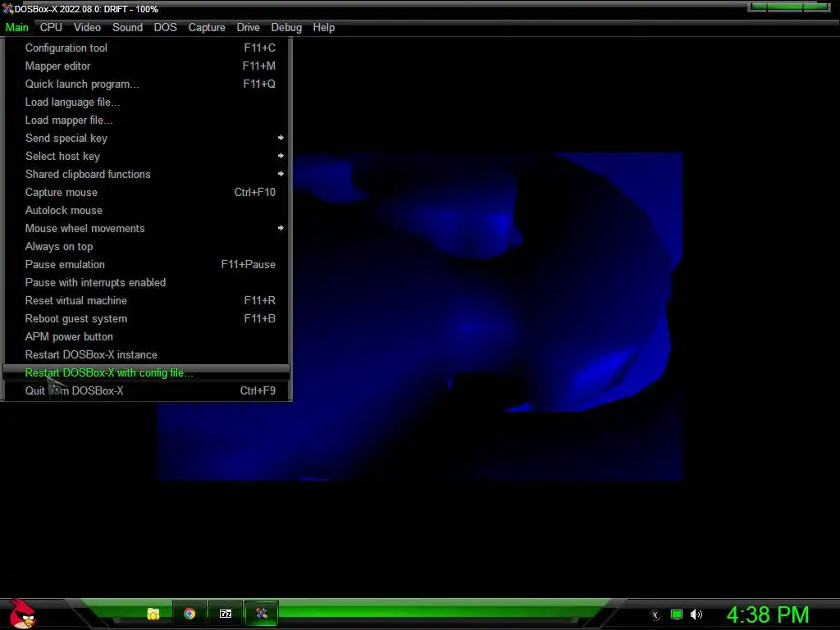Select Load mapper file...
The height and width of the screenshot is (630, 840).
tap(146, 120)
